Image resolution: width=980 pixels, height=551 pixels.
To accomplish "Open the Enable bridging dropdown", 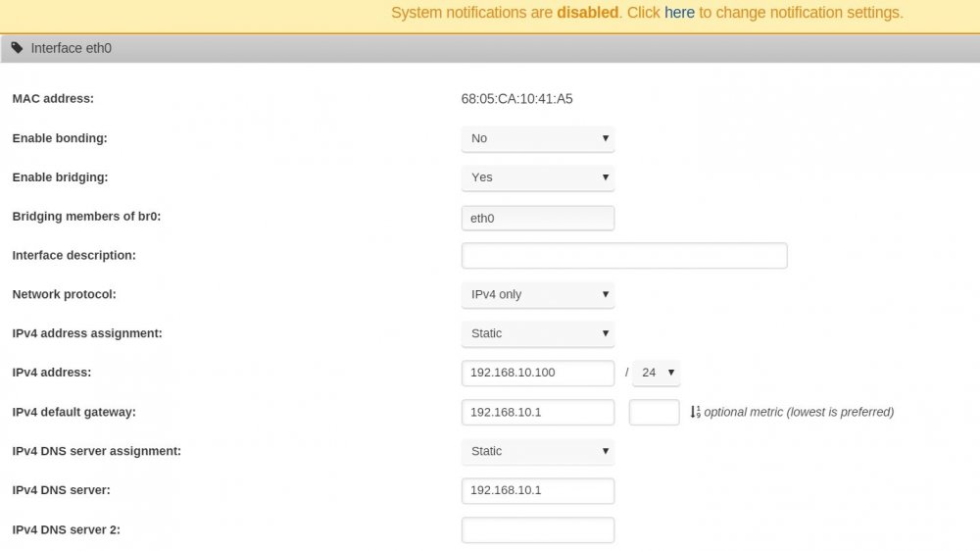I will click(x=537, y=177).
